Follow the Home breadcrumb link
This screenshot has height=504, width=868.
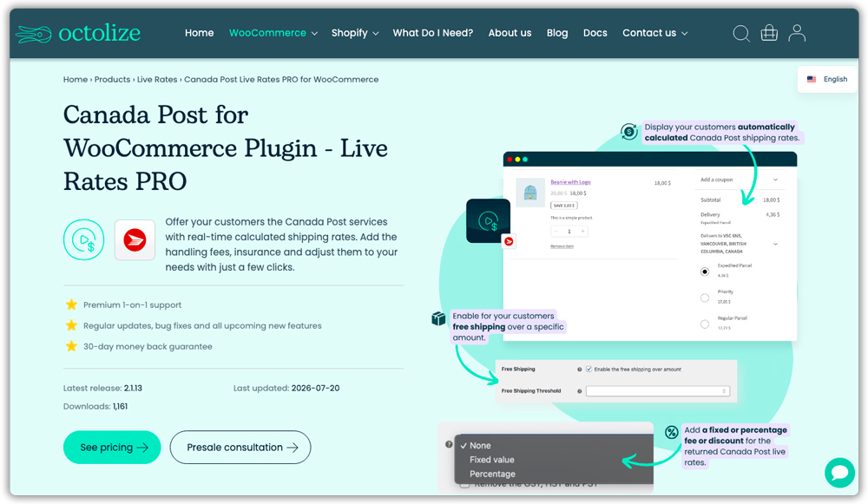pos(76,79)
